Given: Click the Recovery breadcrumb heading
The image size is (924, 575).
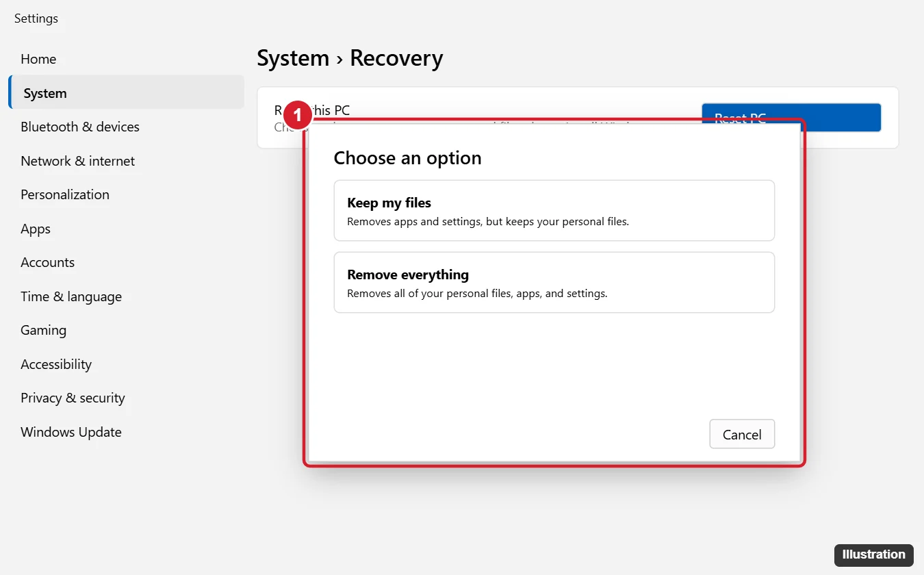Looking at the screenshot, I should (396, 58).
